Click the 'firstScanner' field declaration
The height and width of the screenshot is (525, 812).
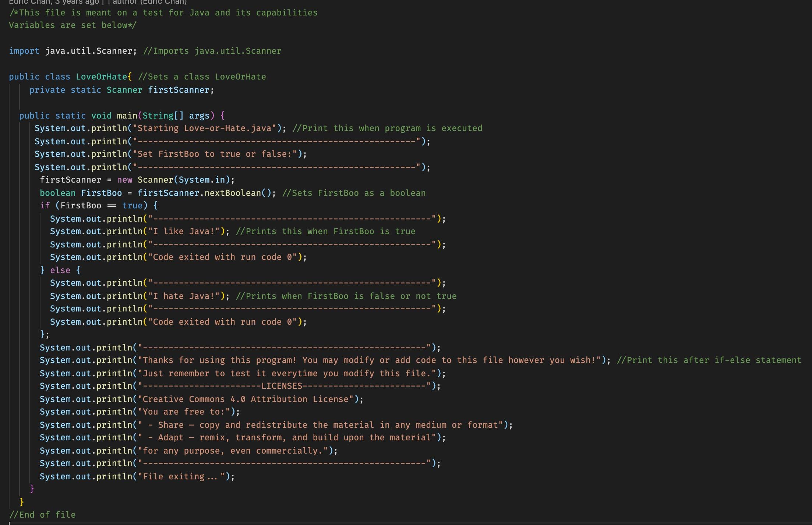(x=179, y=90)
